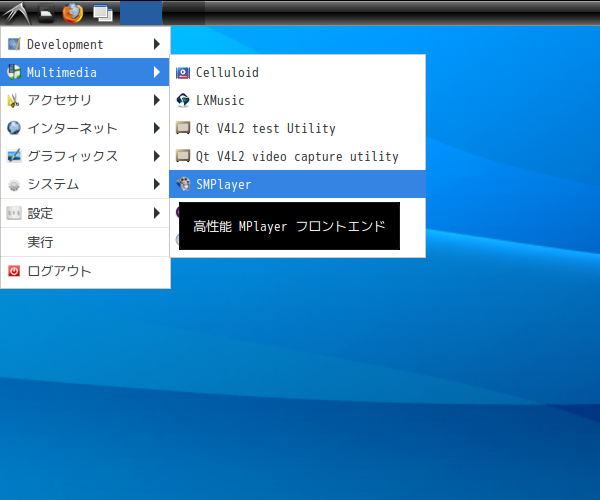Launch Celluloid from the Multimedia submenu
600x500 pixels.
(x=297, y=72)
